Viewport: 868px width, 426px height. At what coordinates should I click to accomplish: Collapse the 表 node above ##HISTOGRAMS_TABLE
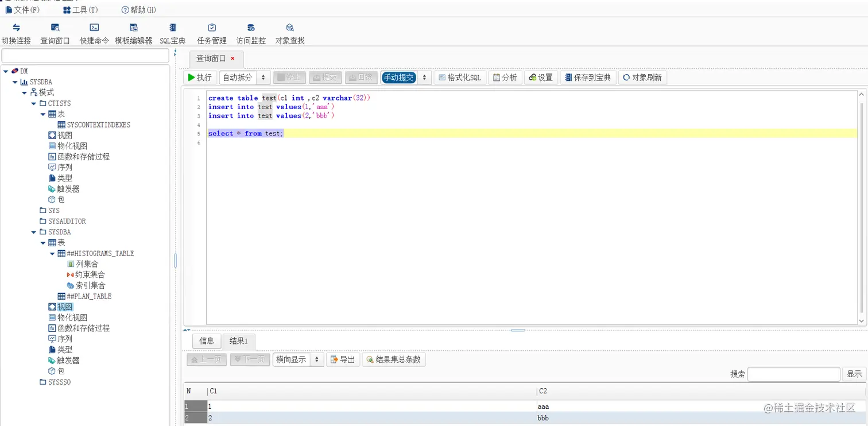(x=43, y=243)
